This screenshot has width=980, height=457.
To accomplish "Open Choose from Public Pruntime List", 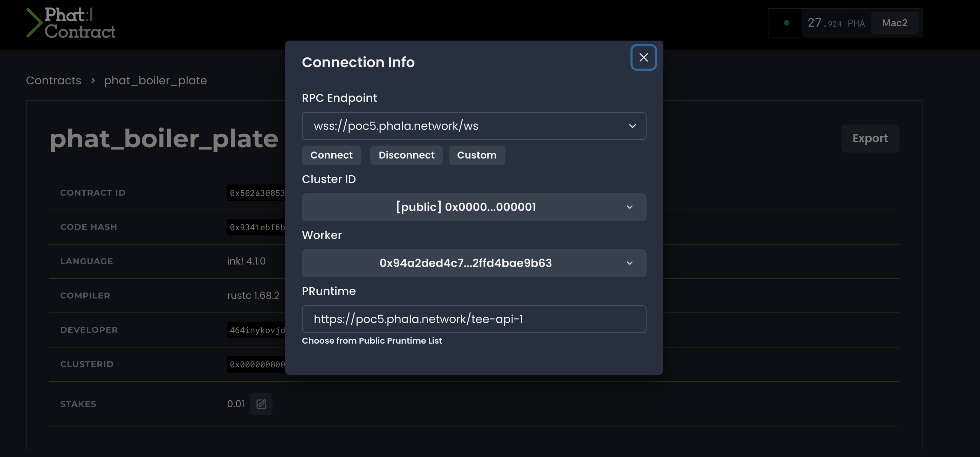I will (372, 341).
